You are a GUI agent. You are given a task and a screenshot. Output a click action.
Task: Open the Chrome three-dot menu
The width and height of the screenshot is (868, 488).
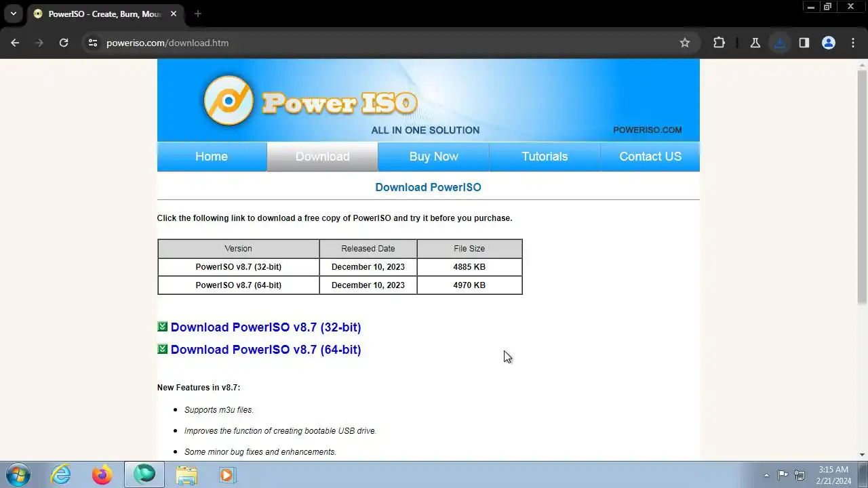[x=853, y=43]
